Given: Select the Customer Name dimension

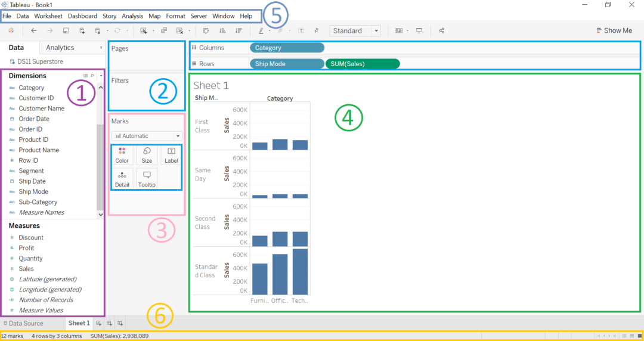Looking at the screenshot, I should [42, 108].
